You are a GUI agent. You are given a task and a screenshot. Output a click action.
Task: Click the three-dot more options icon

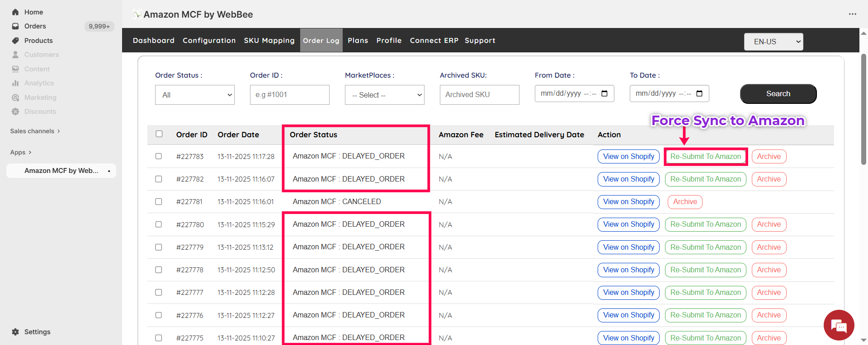852,14
